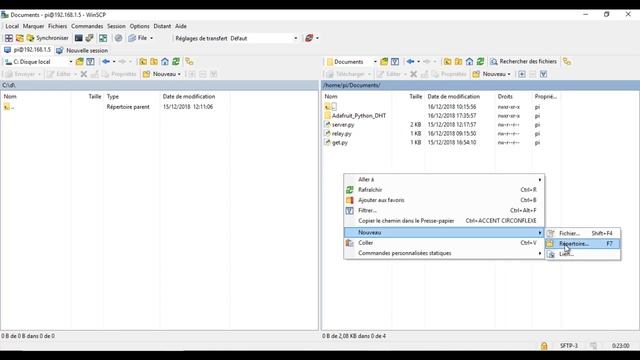Select the relay.py file

[x=342, y=133]
